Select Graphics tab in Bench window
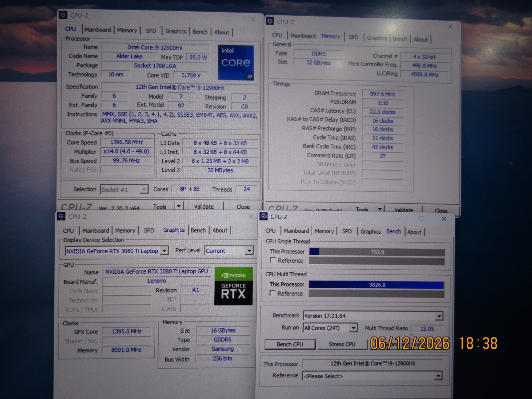The width and height of the screenshot is (532, 399). click(x=370, y=231)
